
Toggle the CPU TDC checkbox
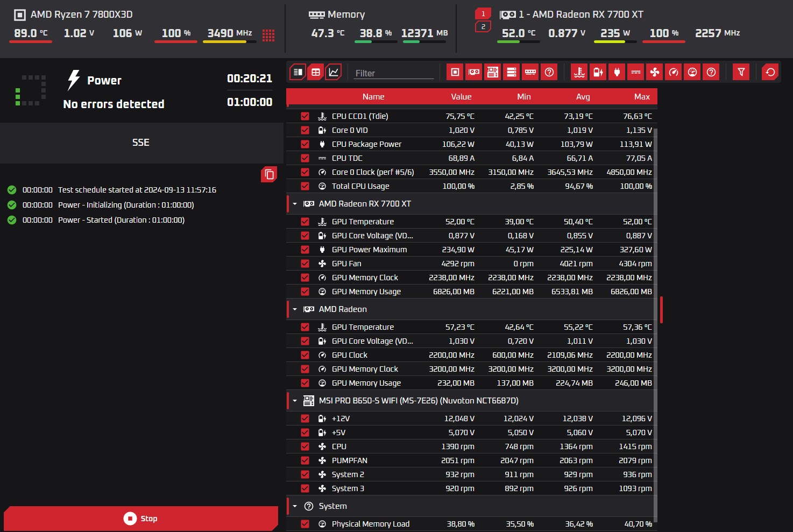(305, 158)
